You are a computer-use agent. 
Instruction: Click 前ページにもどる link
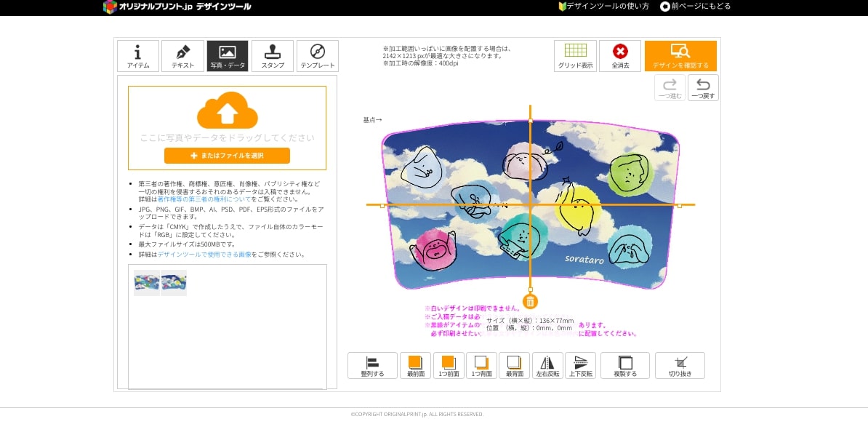click(x=695, y=6)
